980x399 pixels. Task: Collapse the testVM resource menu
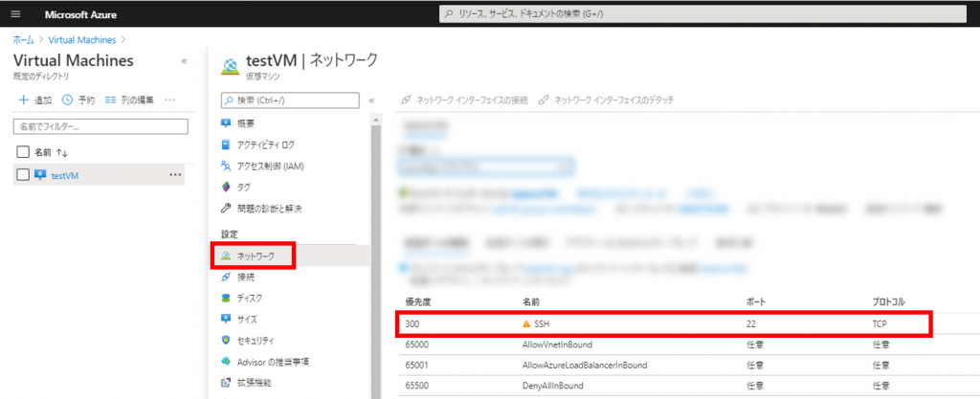pyautogui.click(x=371, y=100)
